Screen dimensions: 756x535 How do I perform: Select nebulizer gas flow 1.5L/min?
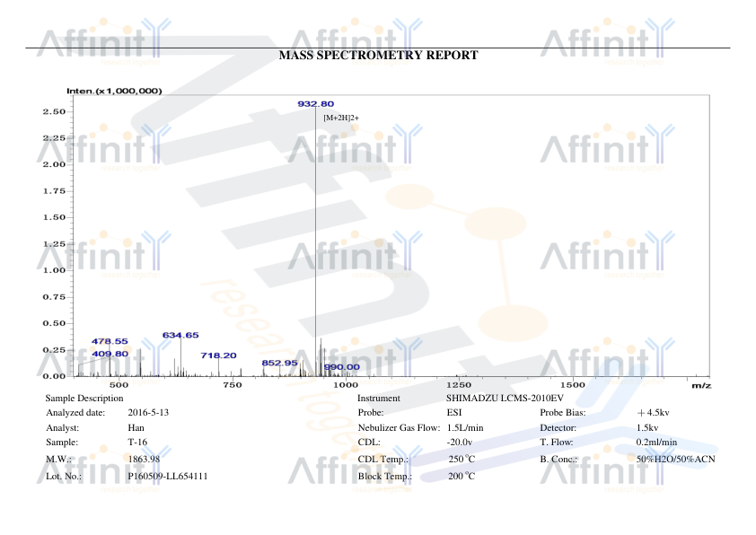465,428
